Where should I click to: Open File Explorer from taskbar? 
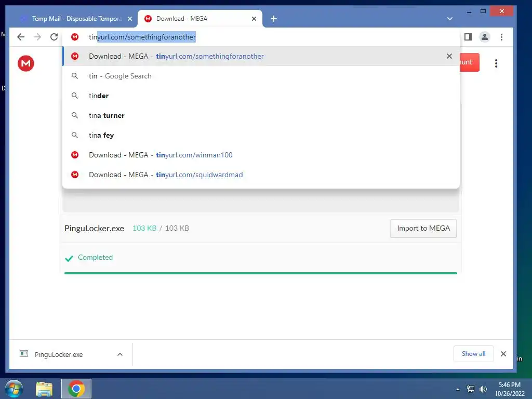tap(45, 389)
